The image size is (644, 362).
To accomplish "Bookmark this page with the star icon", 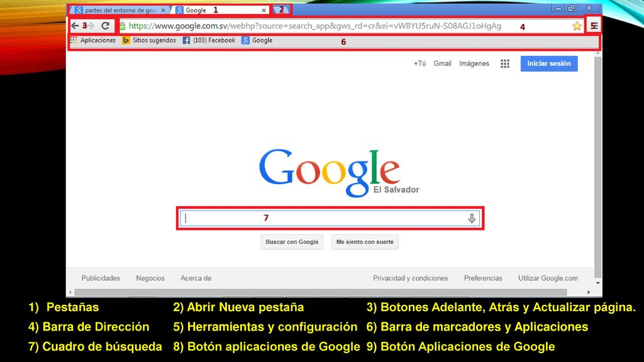I will pyautogui.click(x=577, y=26).
